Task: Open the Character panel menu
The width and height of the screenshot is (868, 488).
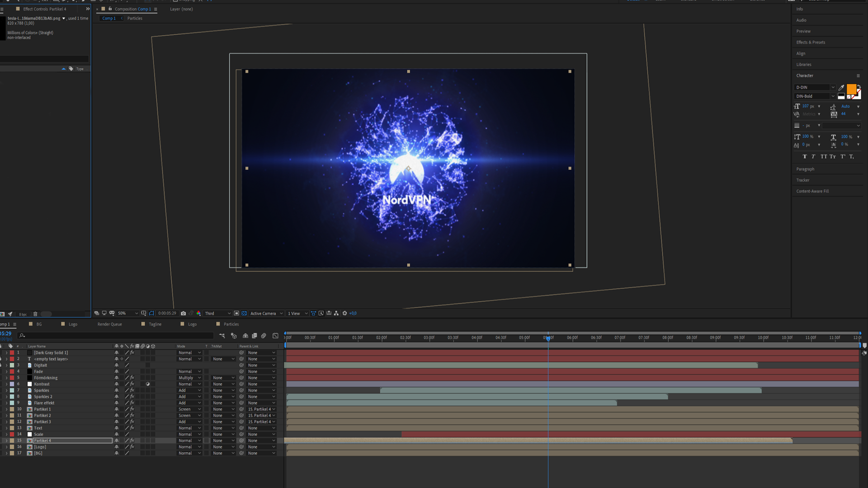Action: 858,76
